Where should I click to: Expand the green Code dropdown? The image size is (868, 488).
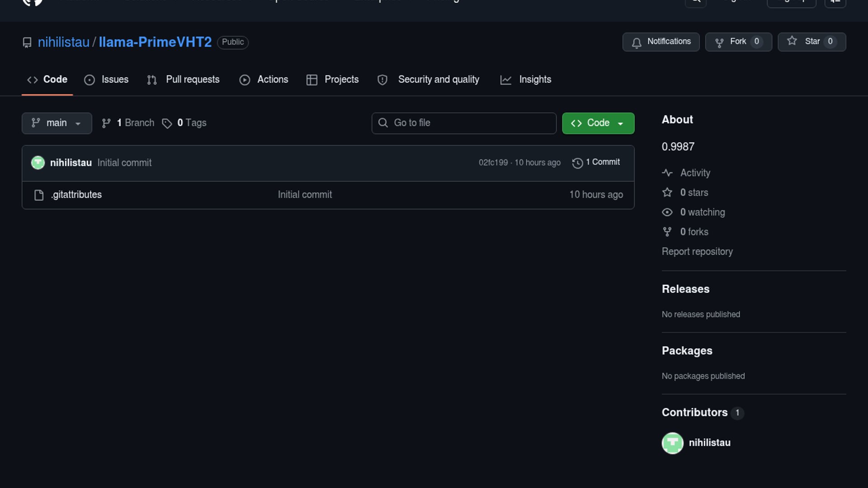tap(598, 123)
